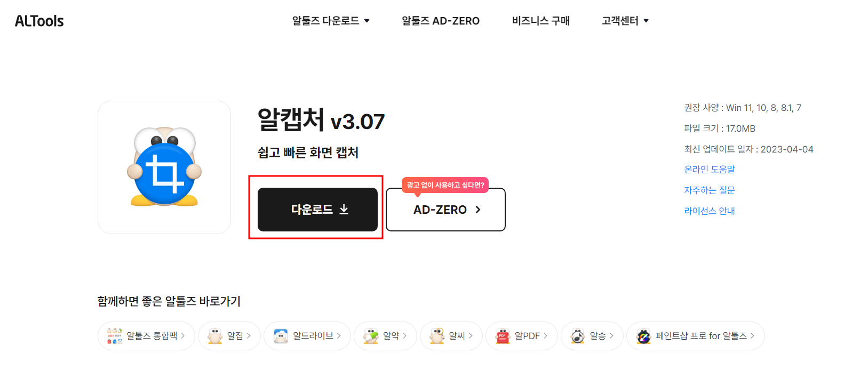Screen dimensions: 868x369
Task: Open the 알약 antivirus shortcut
Action: 385,335
